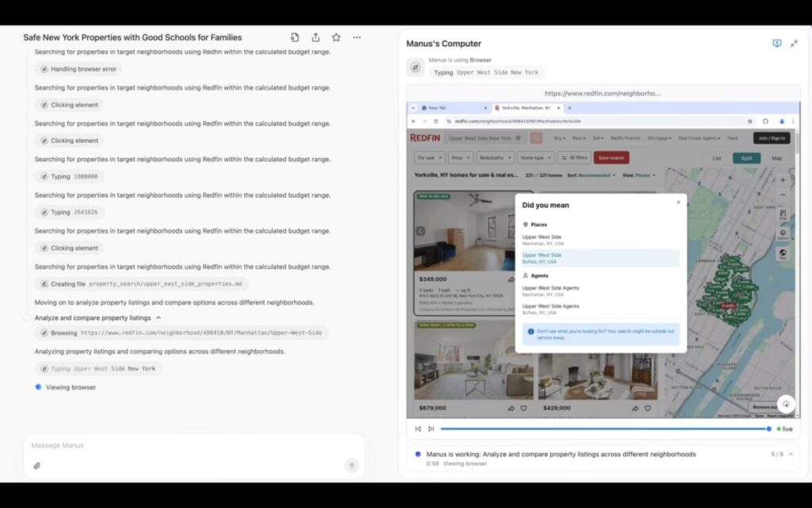
Task: Open the Real Estate Agents menu
Action: click(699, 138)
